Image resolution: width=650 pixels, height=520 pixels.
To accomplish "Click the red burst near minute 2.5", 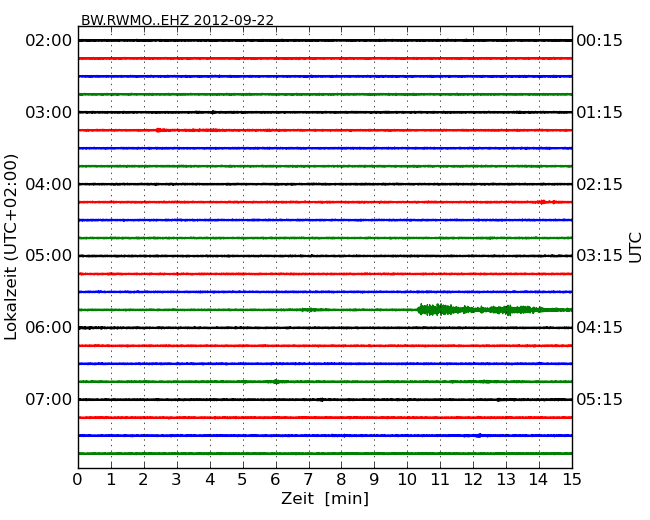I will (162, 130).
